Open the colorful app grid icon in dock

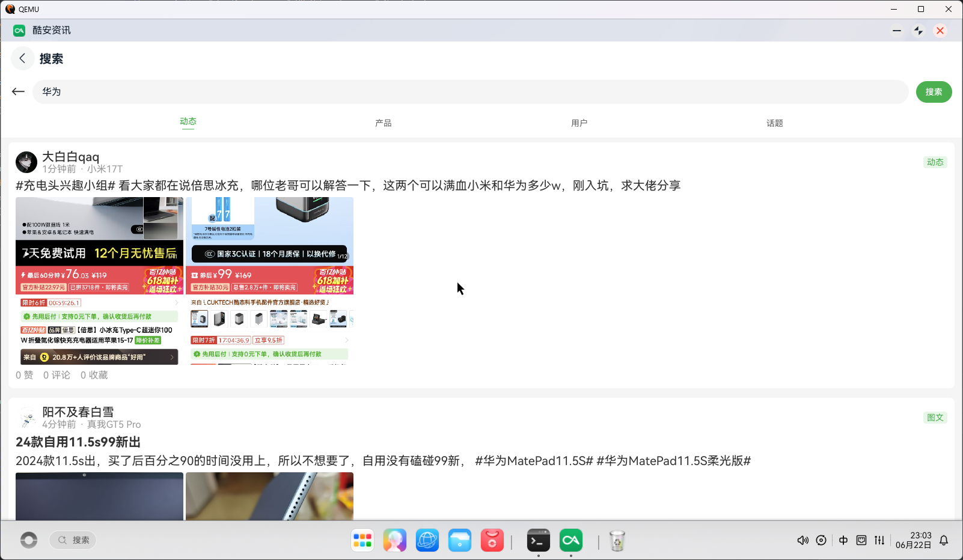pyautogui.click(x=362, y=541)
